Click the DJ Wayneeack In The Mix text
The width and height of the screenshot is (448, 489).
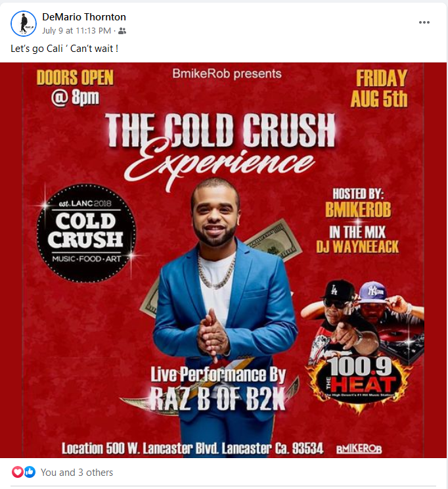point(357,239)
